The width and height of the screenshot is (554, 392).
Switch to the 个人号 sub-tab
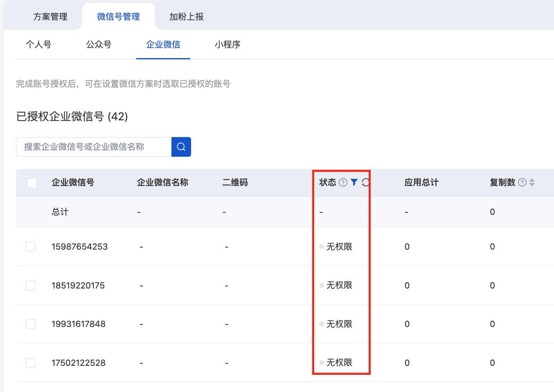[38, 45]
